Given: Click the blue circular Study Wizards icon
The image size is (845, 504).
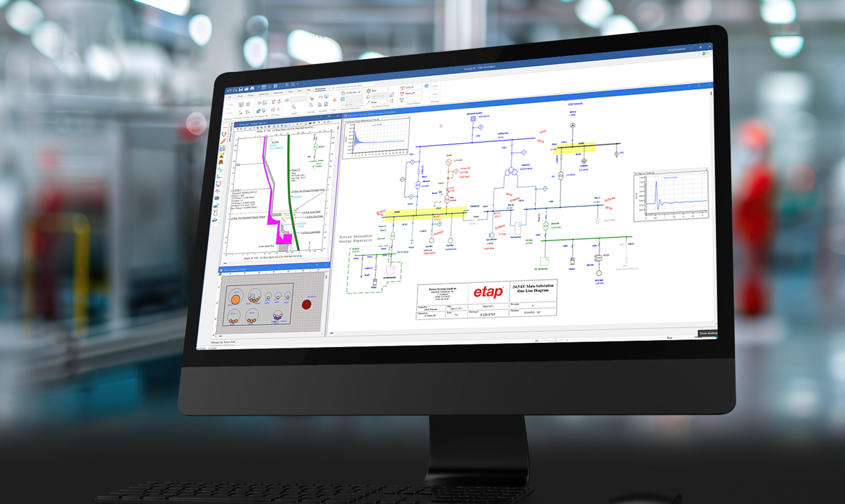Looking at the screenshot, I should (426, 86).
